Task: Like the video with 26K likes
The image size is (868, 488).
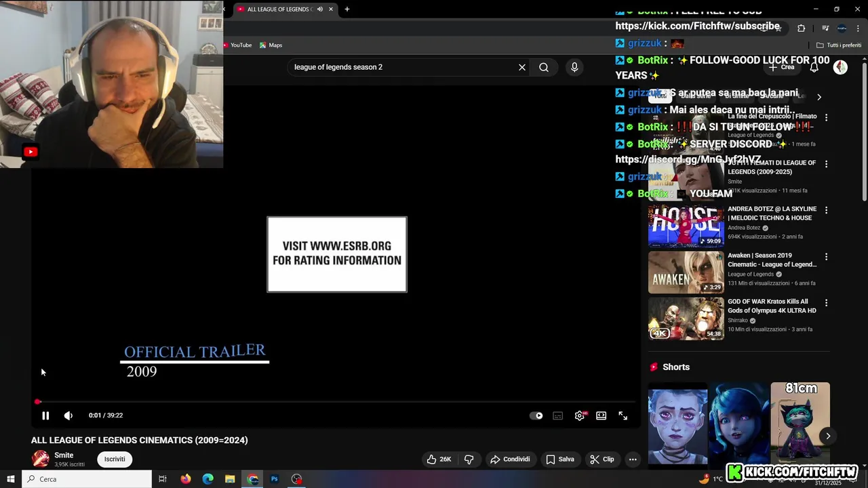Action: point(438,459)
